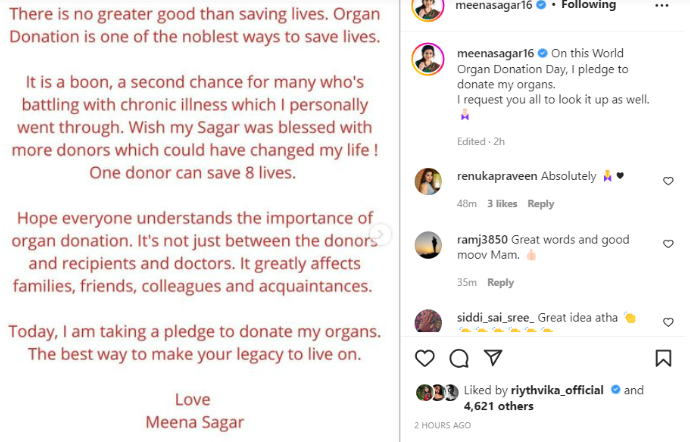Image resolution: width=690 pixels, height=442 pixels.
Task: Like ramj3850's comment
Action: tap(668, 244)
